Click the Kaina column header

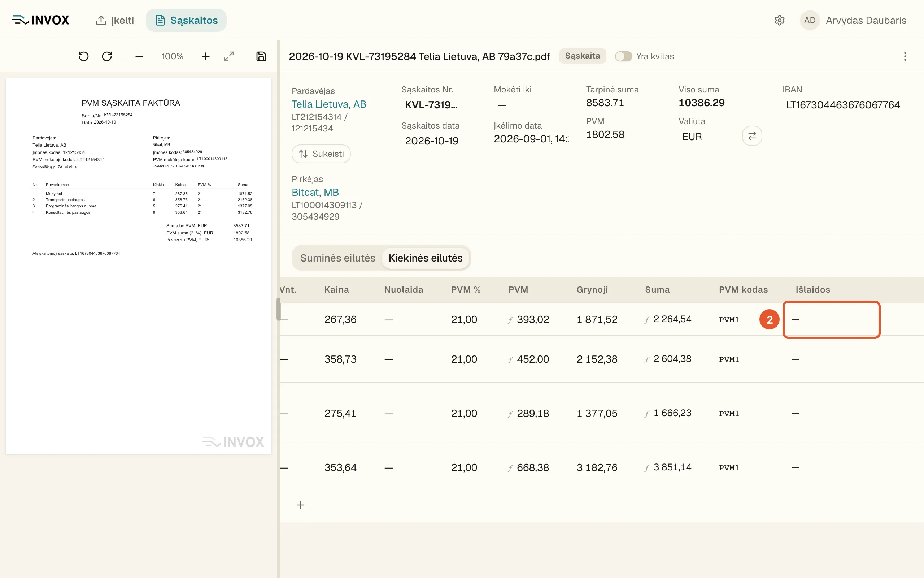[x=336, y=290]
